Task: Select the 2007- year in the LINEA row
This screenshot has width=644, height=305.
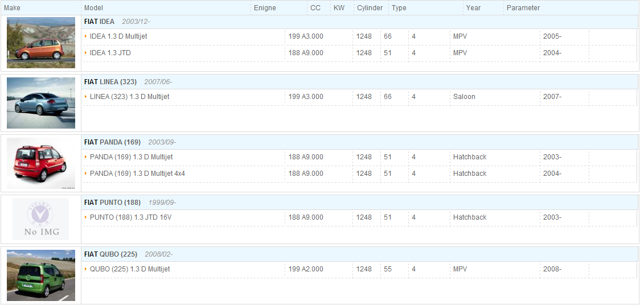Action: tap(552, 97)
